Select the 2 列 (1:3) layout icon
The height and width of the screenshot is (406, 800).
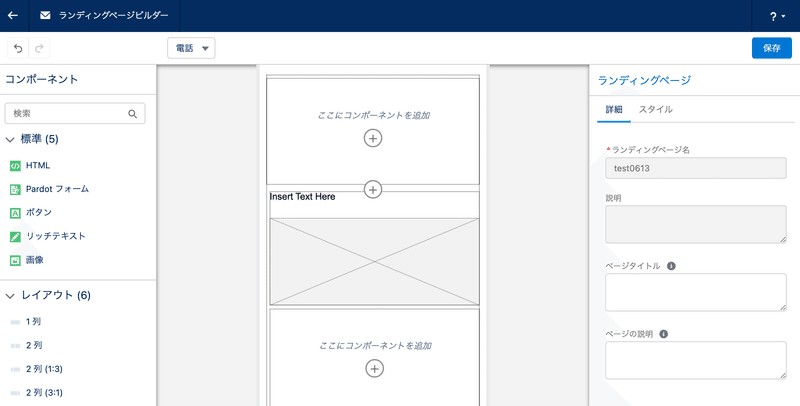click(x=15, y=369)
